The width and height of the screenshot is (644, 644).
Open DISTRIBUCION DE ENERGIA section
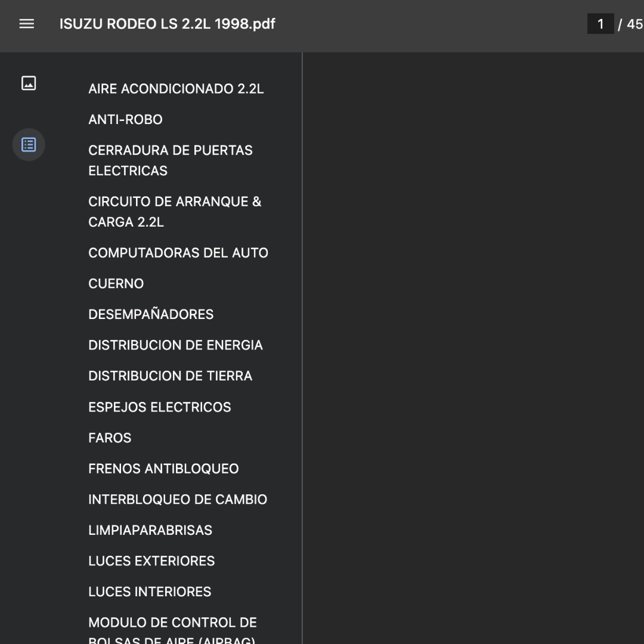(175, 345)
